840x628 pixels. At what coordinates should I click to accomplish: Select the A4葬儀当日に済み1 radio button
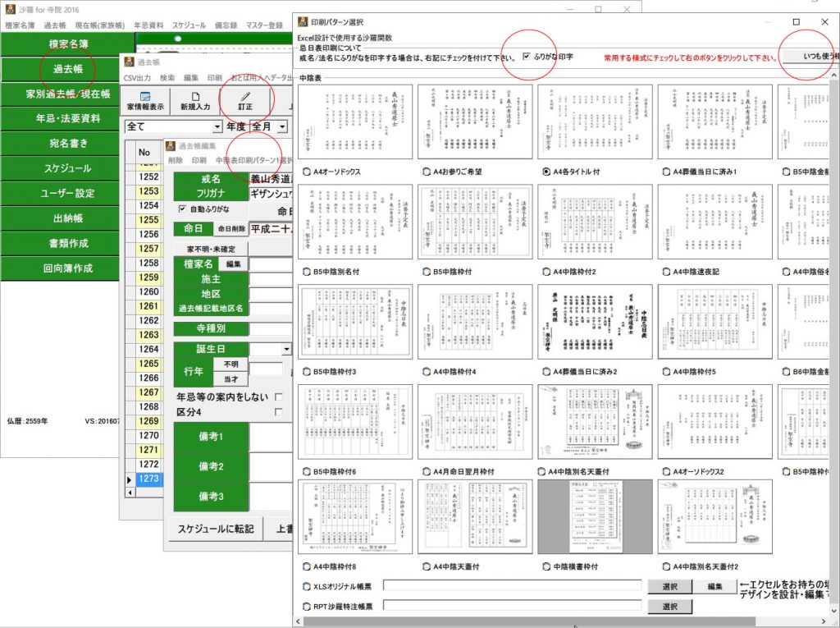tap(666, 172)
